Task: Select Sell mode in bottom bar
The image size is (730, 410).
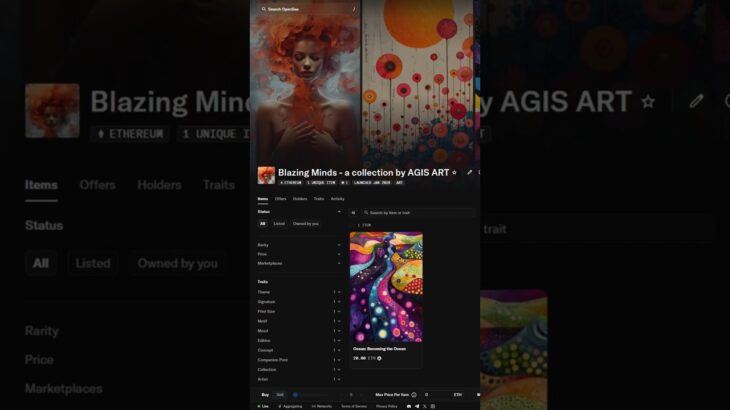Action: point(280,395)
